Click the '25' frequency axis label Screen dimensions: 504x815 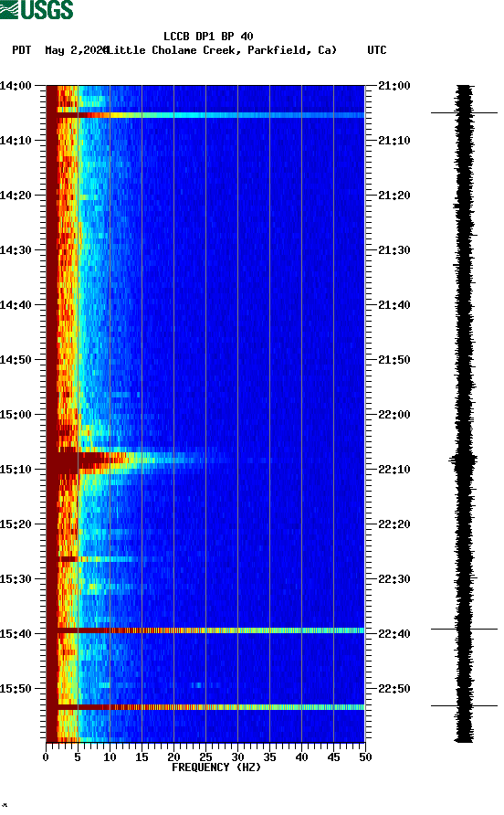tap(205, 757)
